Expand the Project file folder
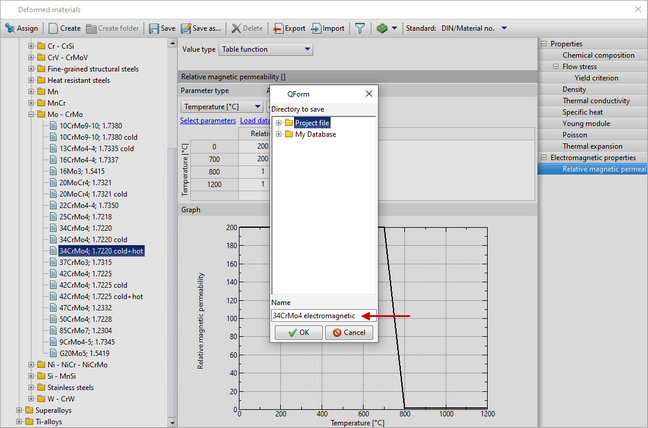 278,123
